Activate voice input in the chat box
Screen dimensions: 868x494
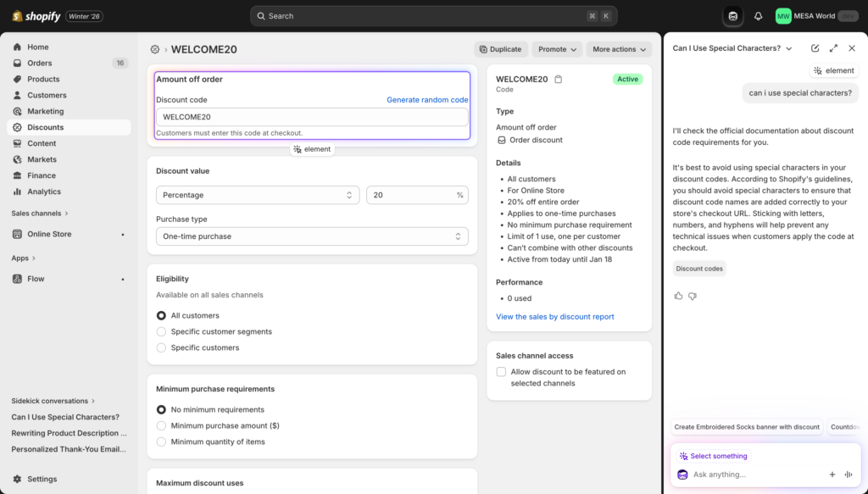click(x=848, y=475)
